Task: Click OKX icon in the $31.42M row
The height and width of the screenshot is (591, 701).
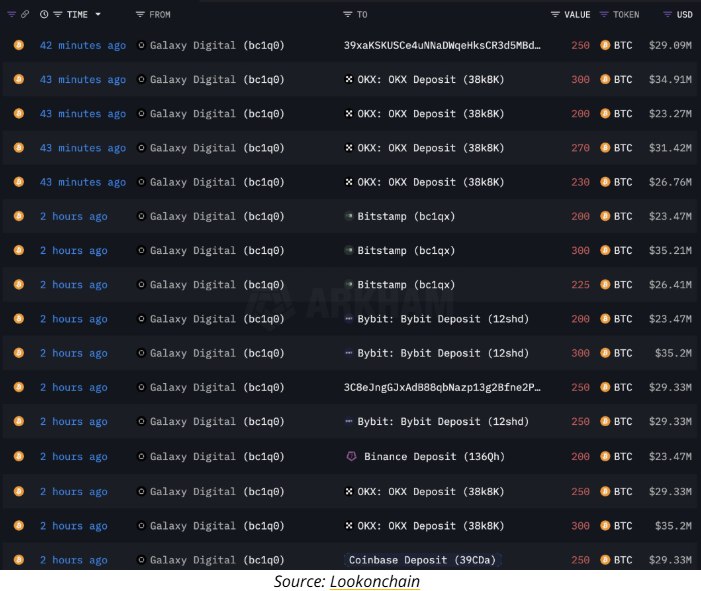Action: [349, 148]
